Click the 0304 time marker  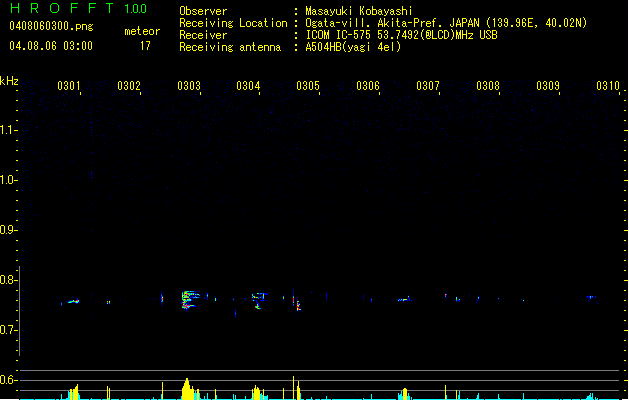pyautogui.click(x=248, y=86)
